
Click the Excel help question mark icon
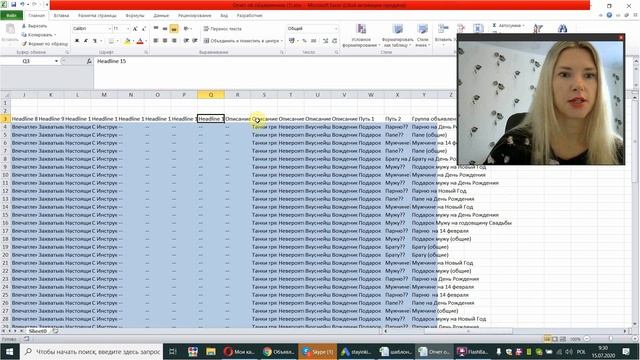(x=609, y=15)
